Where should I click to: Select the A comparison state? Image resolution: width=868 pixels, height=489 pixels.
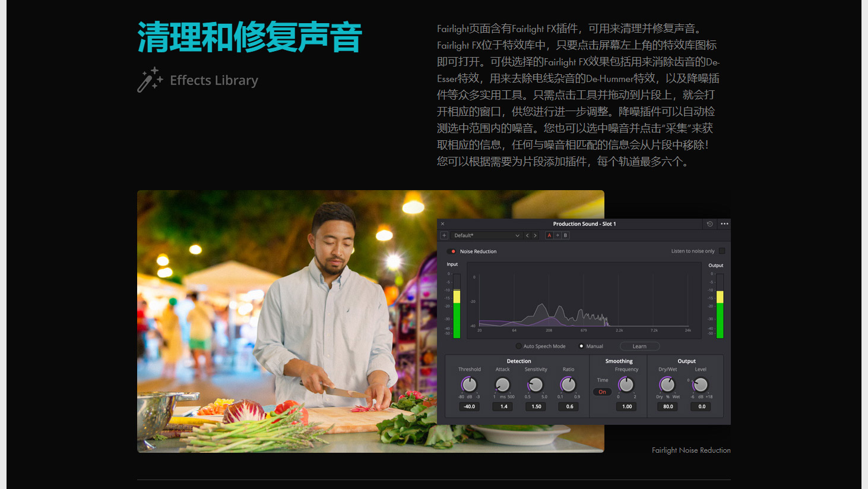(x=549, y=235)
